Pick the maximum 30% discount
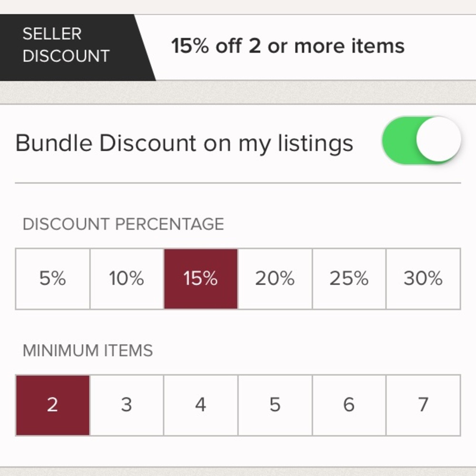The image size is (476, 476). click(423, 279)
